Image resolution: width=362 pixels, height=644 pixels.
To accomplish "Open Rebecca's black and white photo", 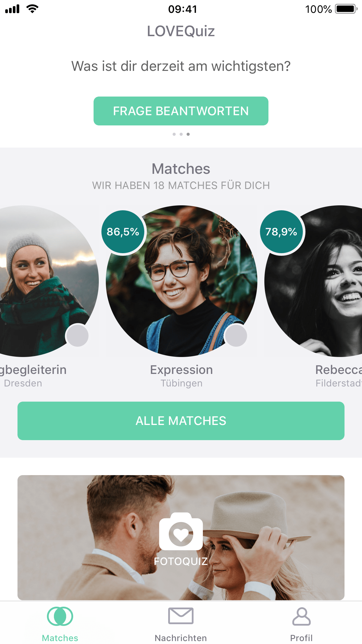I will [313, 281].
